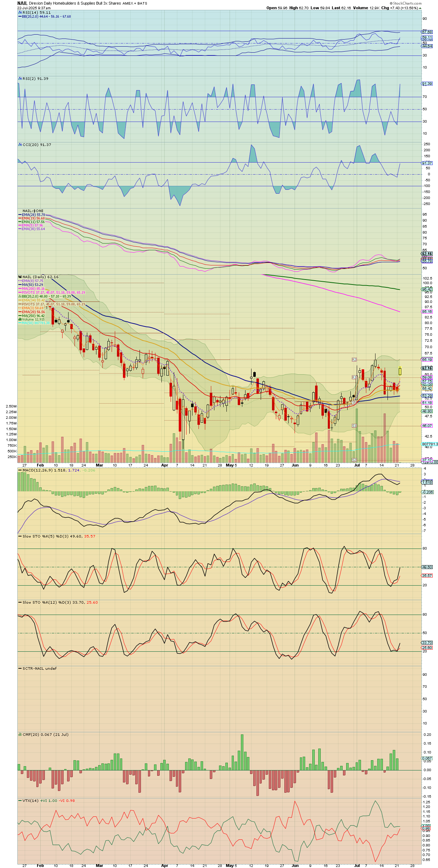Viewport: 438px width, 868px height.
Task: Click the EMA(19) 56.68 legend entry
Action: (x=32, y=218)
